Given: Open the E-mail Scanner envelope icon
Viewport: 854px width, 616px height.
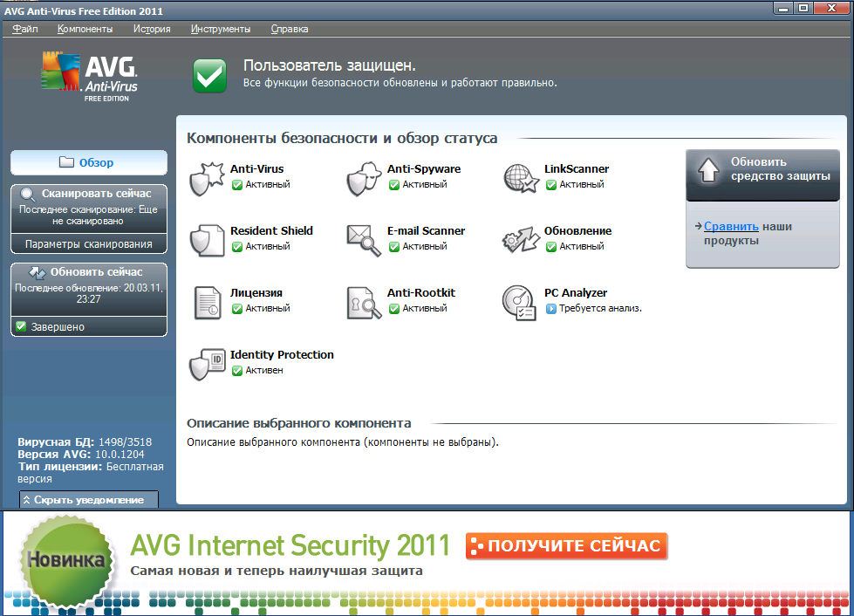Looking at the screenshot, I should [x=363, y=240].
